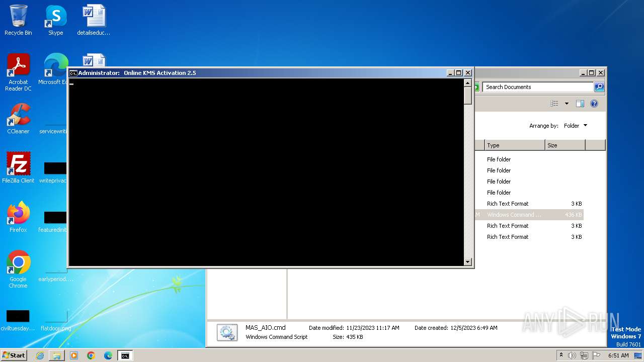Minimize the KMS Activation console window
Image resolution: width=644 pixels, height=362 pixels.
450,73
